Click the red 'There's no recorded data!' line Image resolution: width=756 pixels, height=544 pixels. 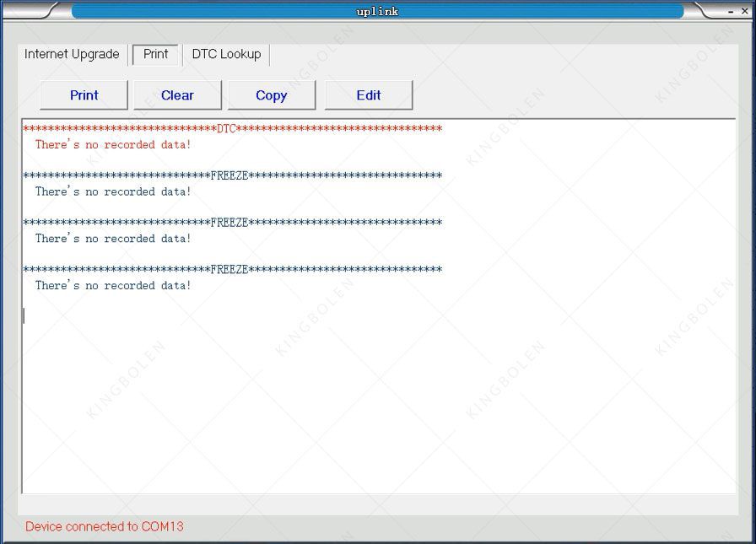pos(113,144)
